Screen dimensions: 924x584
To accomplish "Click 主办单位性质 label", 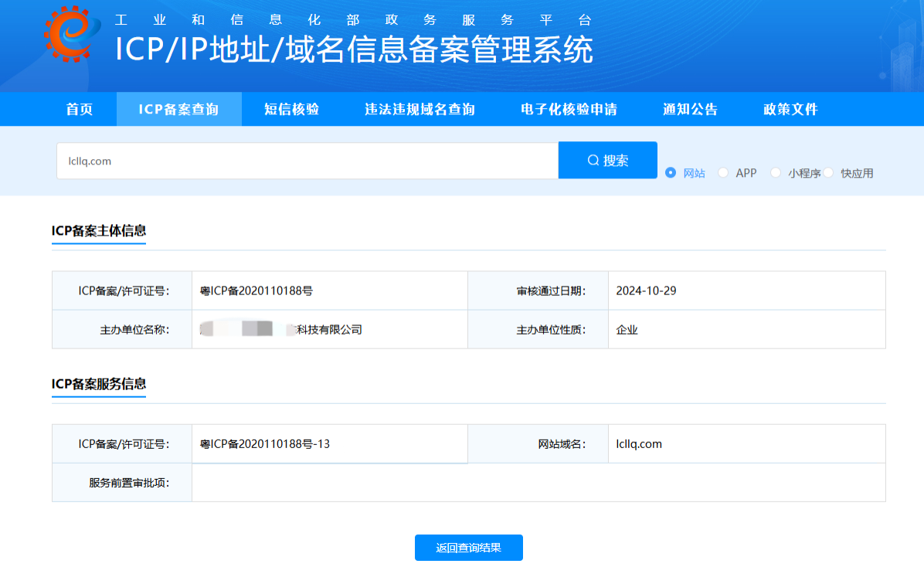I will coord(551,329).
